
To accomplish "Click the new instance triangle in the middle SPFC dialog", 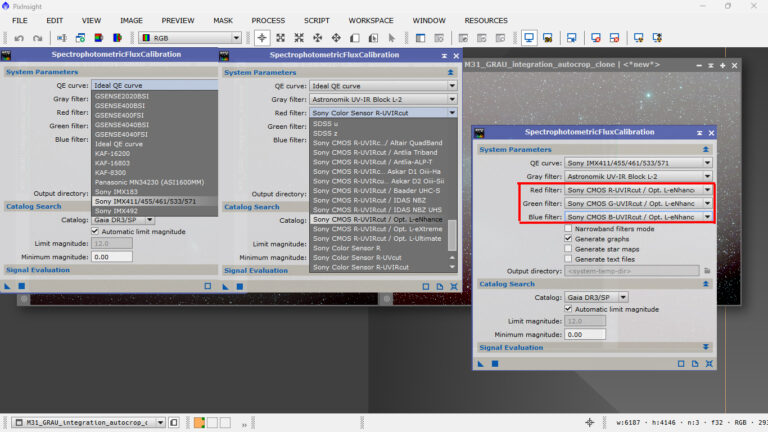I will point(225,287).
